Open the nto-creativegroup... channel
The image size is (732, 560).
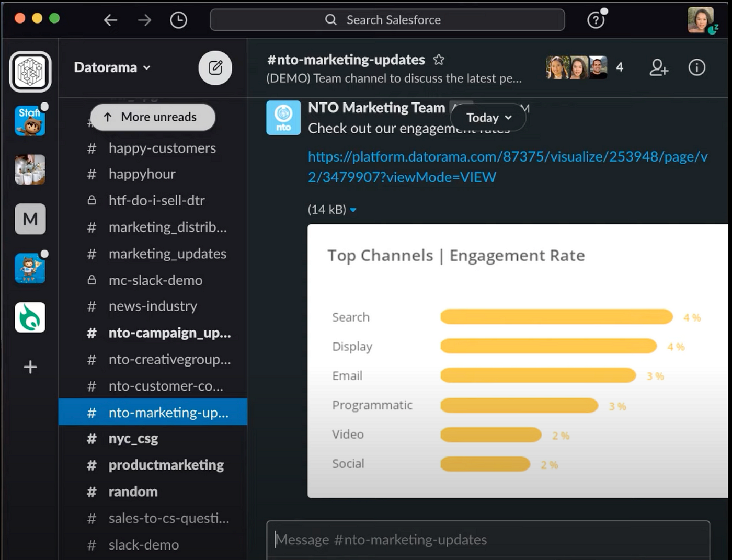153,360
